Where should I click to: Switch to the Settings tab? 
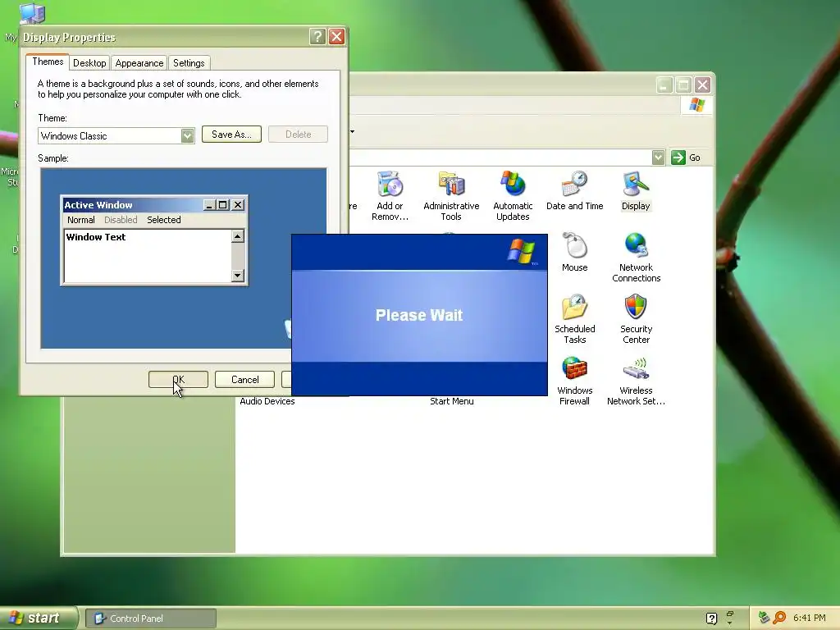(x=189, y=62)
